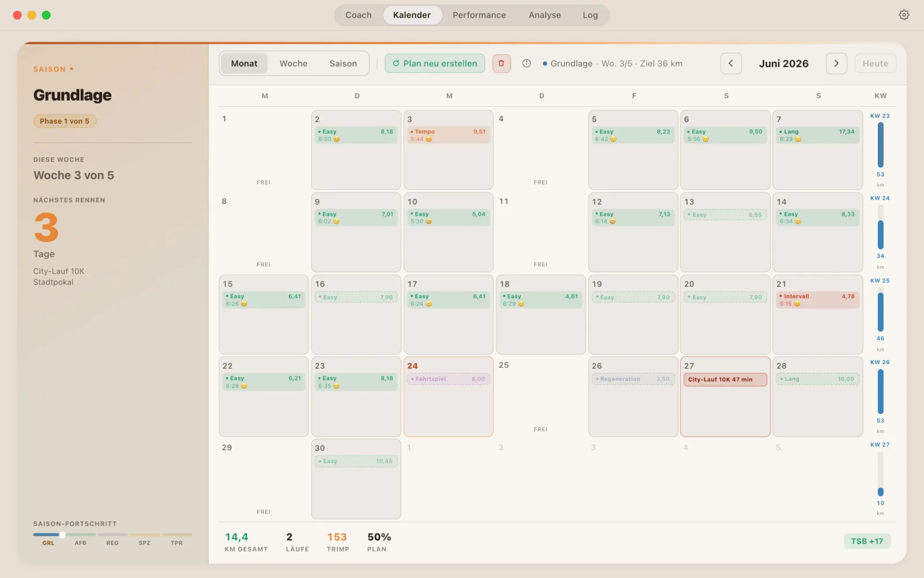Open the planned Easy workout on June 20

[725, 298]
